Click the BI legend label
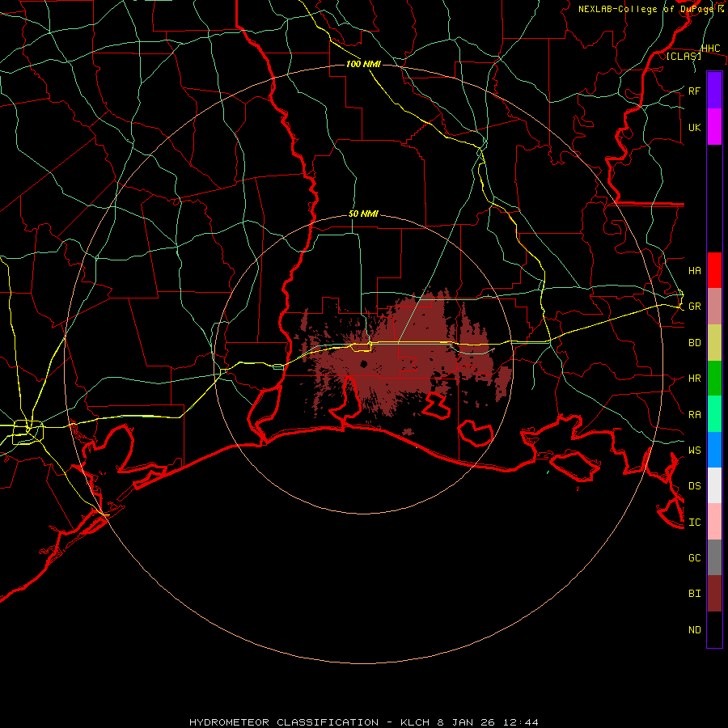The image size is (728, 728). 694,594
